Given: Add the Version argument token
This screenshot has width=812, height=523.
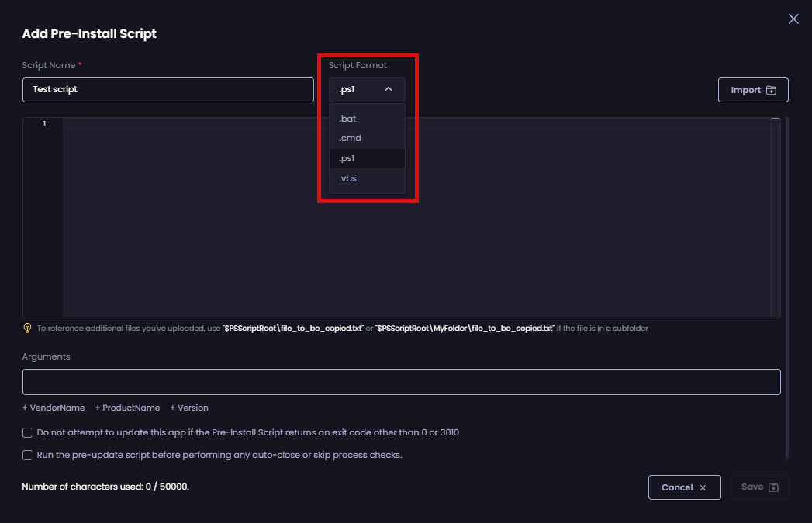Looking at the screenshot, I should (x=188, y=408).
